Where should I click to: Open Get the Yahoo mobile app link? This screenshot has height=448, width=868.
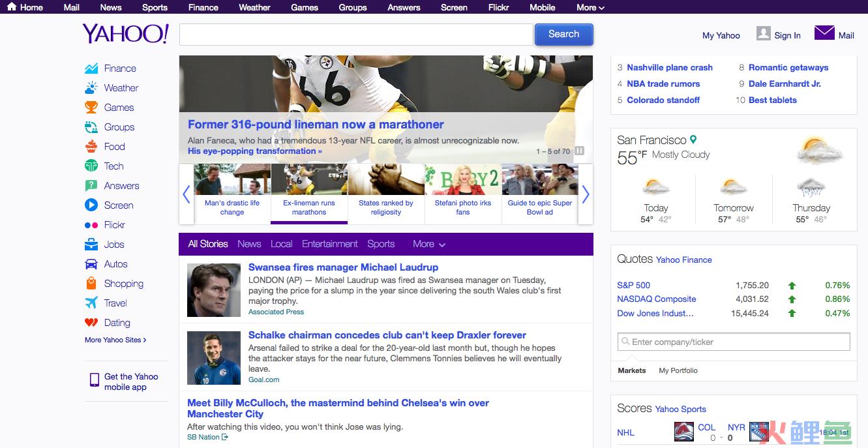pyautogui.click(x=131, y=381)
